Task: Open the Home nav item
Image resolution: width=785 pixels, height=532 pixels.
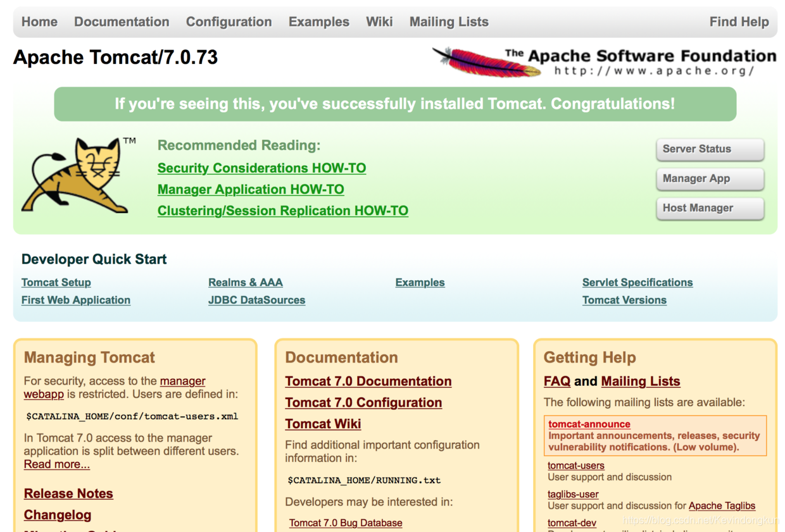Action: 39,22
